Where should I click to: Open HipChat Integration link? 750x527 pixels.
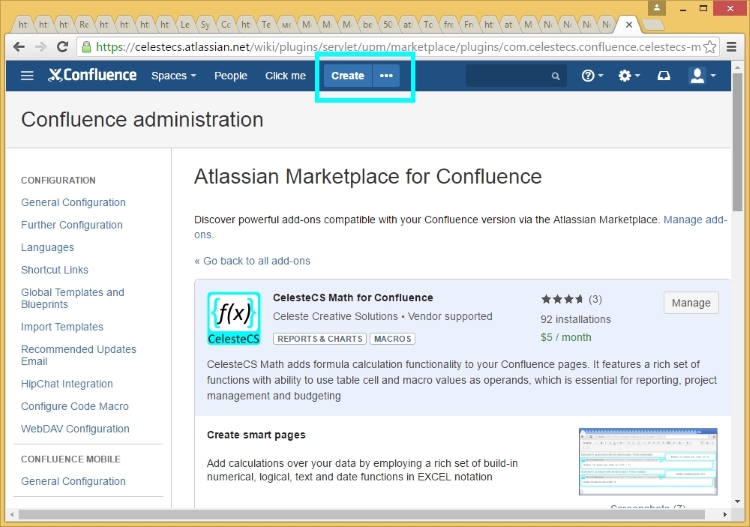(x=67, y=384)
